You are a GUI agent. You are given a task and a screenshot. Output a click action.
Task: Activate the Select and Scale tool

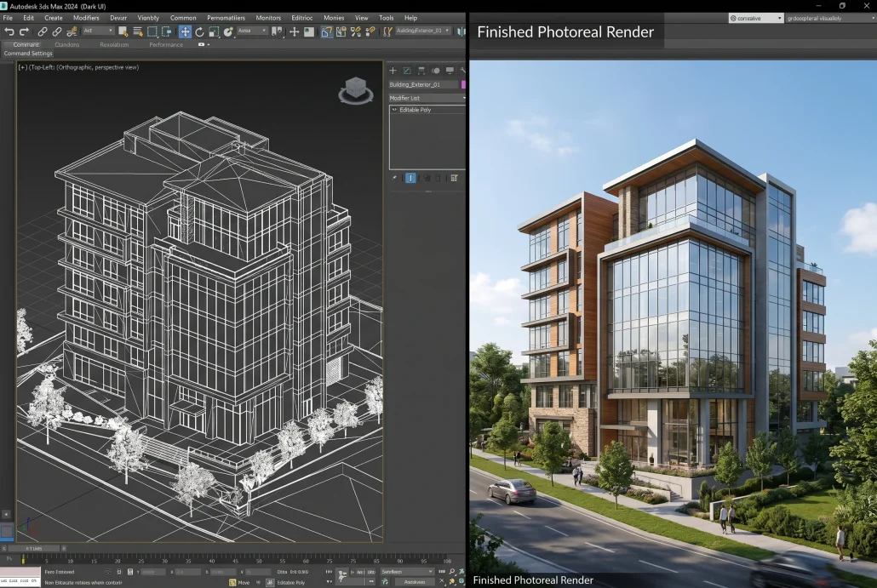[x=214, y=31]
